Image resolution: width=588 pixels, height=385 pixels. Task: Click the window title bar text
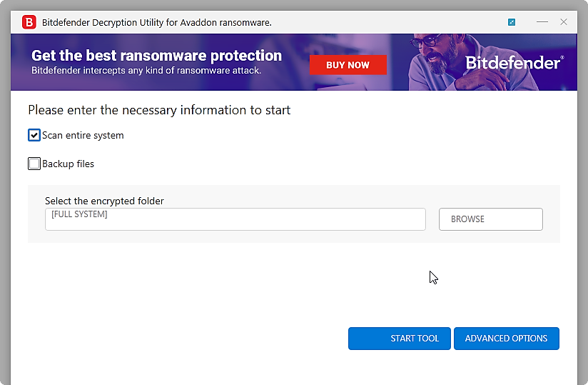(x=157, y=23)
